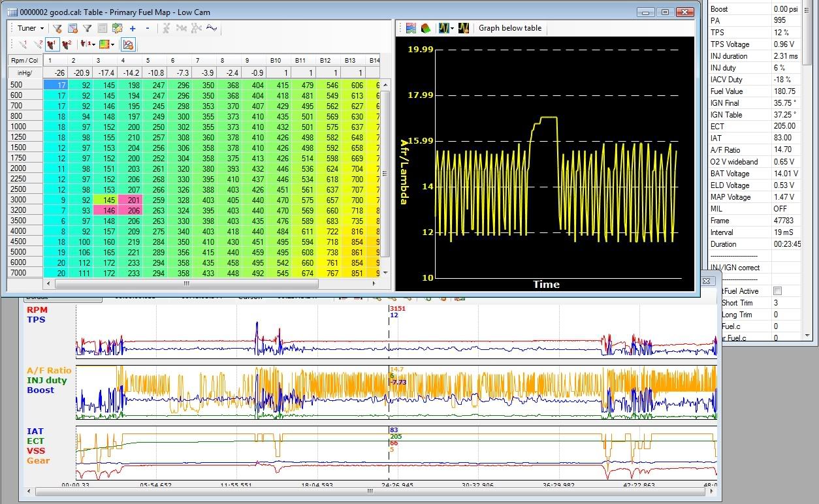Click the third greyed interpolate icon
Viewport: 819px width, 504px height.
[196, 28]
